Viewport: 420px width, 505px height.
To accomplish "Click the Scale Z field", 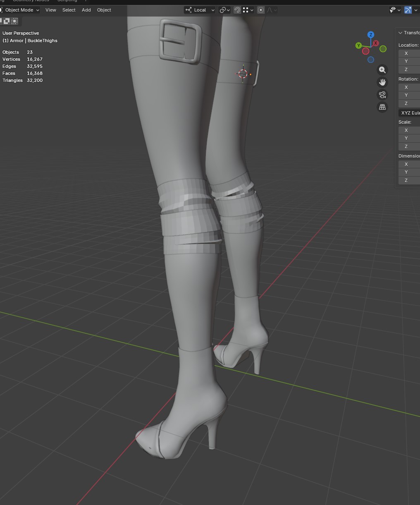I will click(x=409, y=146).
